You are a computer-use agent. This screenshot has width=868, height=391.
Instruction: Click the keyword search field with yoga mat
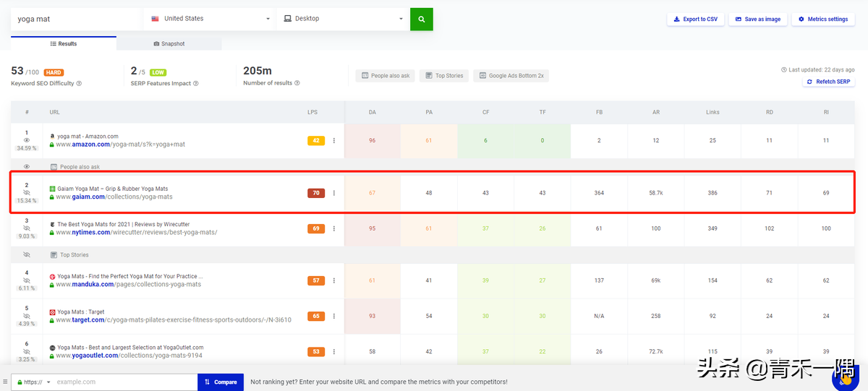click(x=77, y=19)
